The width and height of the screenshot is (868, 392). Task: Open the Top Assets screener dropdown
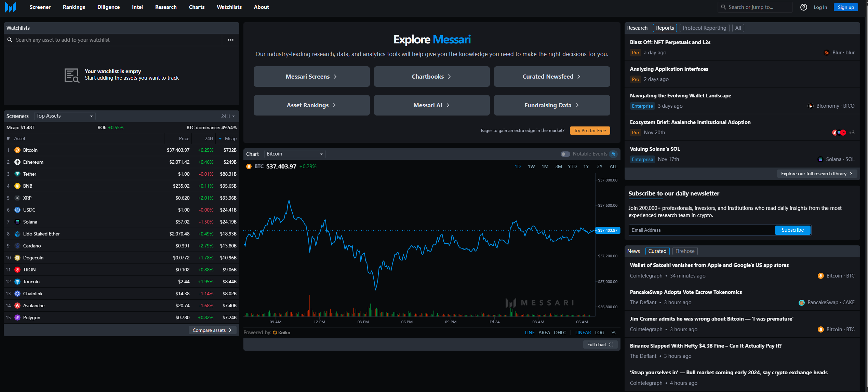point(65,116)
